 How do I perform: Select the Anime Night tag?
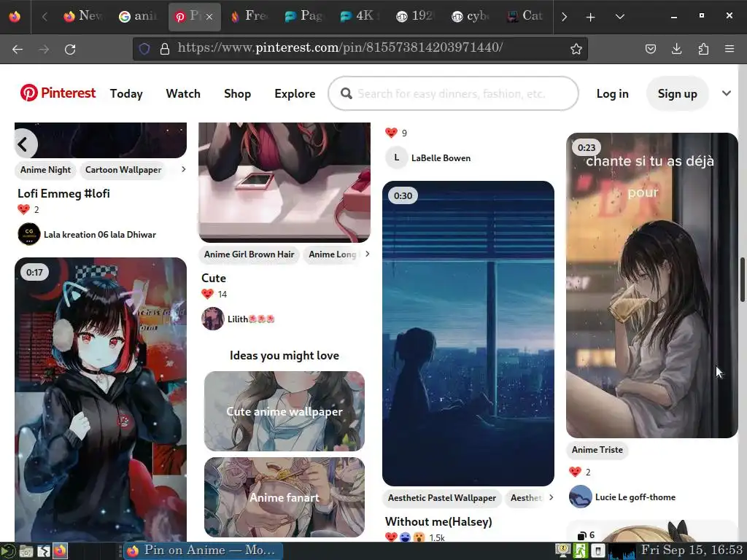click(x=46, y=169)
